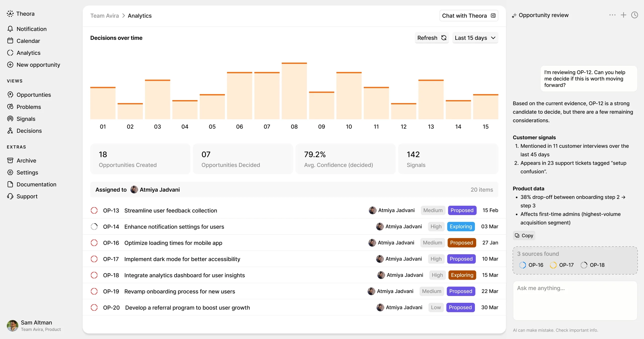
Task: Open the Problems view
Action: point(29,107)
